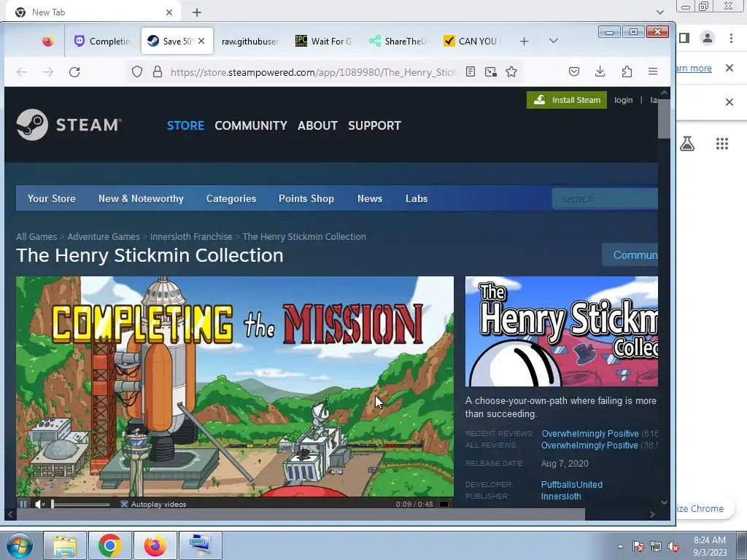Open Google apps grid in Chrome

(722, 144)
